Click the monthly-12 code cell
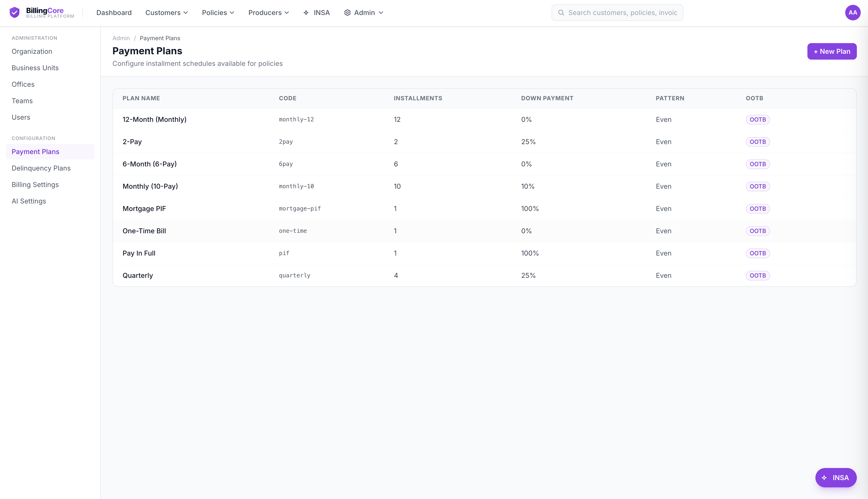Image resolution: width=868 pixels, height=499 pixels. (296, 119)
